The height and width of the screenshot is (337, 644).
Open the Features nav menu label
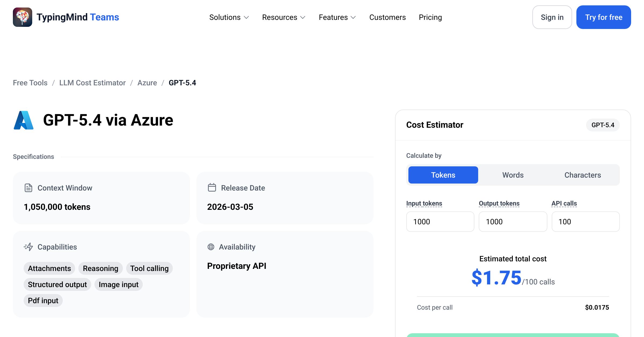pyautogui.click(x=333, y=17)
